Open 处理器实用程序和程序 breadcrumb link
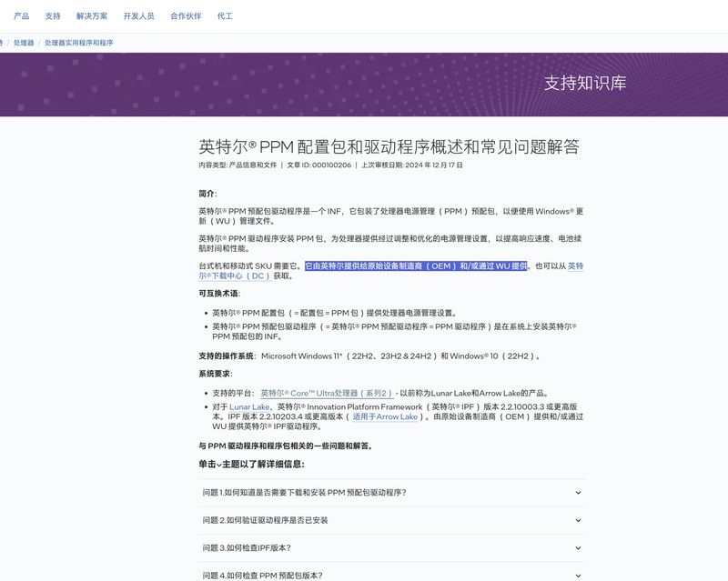 [x=79, y=43]
